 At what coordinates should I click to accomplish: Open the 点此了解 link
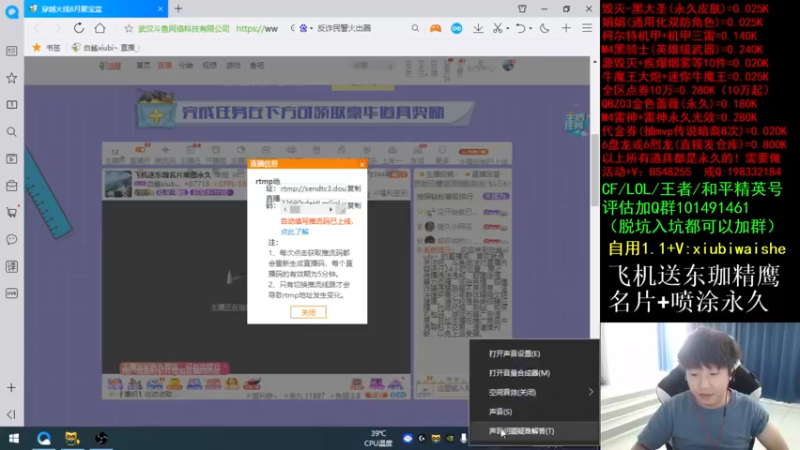click(294, 232)
